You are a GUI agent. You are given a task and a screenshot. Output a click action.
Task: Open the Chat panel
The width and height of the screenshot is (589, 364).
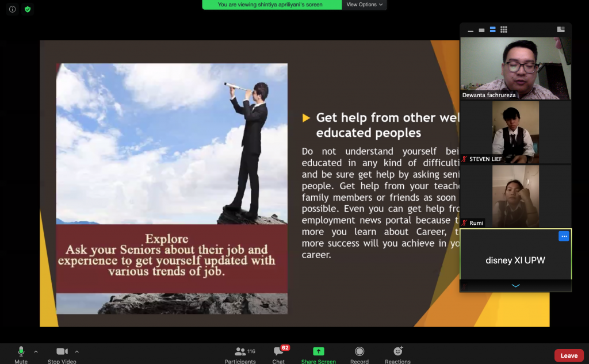pyautogui.click(x=278, y=355)
